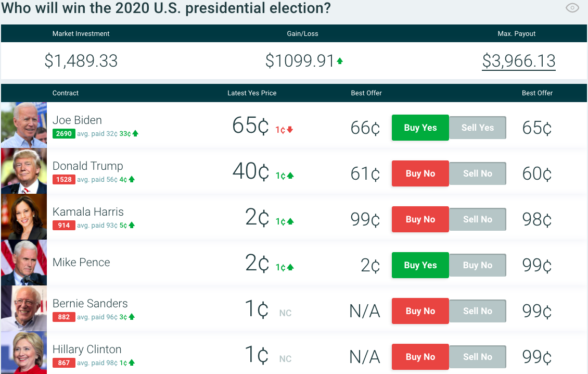Click Bernie Sanders' 882 shares badge
This screenshot has height=374, width=588.
coord(64,317)
